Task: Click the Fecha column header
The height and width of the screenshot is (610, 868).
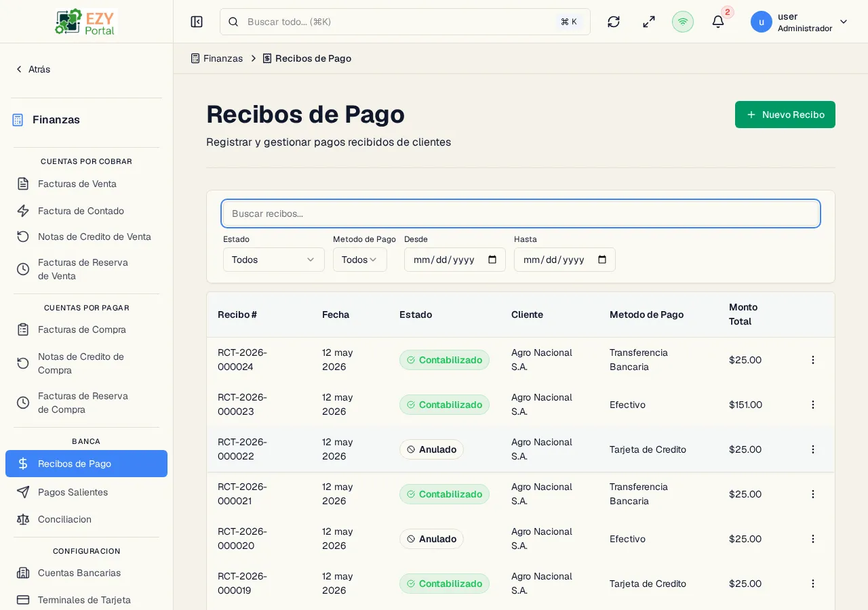Action: click(x=336, y=314)
